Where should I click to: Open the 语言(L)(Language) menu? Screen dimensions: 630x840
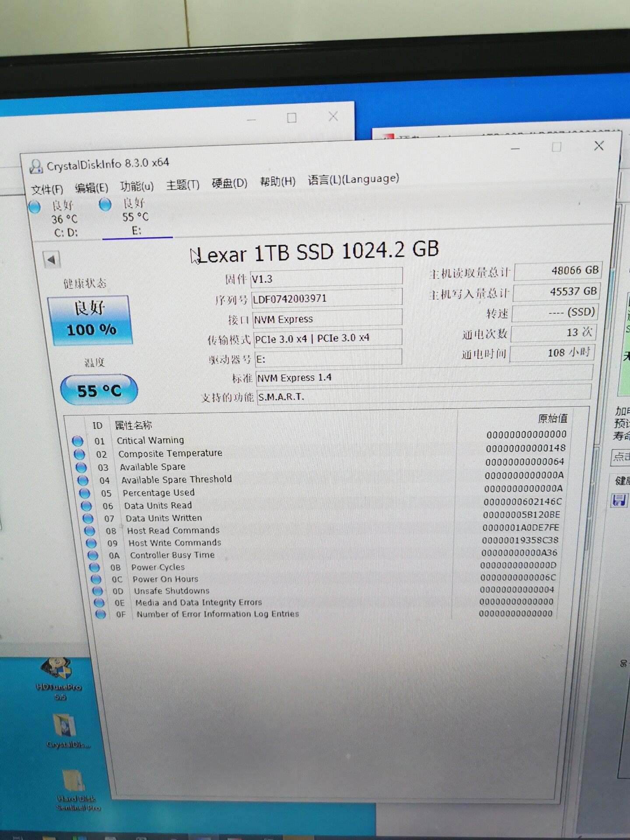tap(353, 179)
